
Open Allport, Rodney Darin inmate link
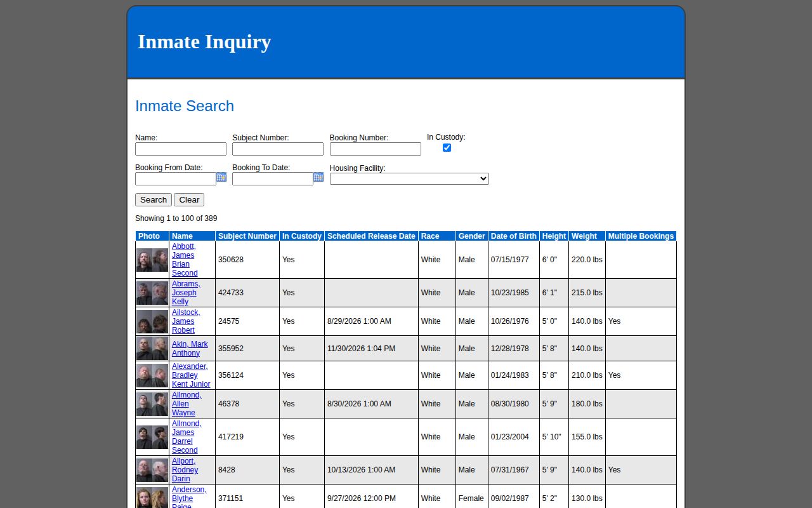(185, 470)
